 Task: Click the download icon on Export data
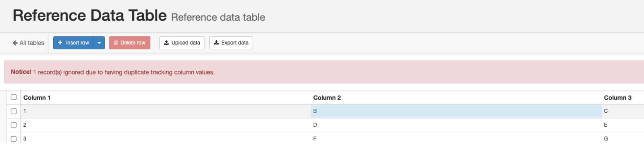point(216,43)
